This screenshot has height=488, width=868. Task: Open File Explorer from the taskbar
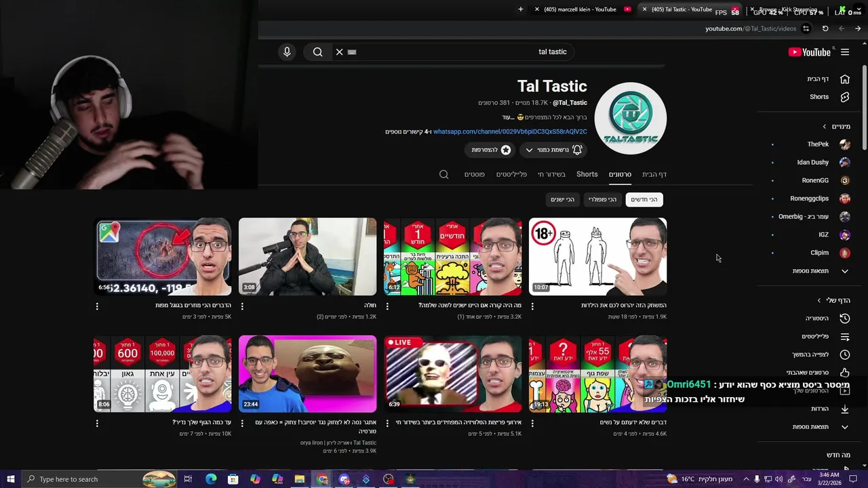coord(299,479)
